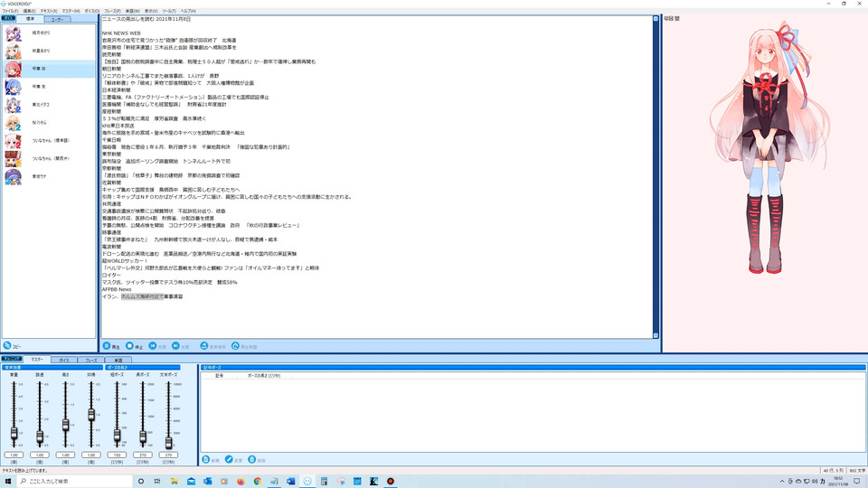Select the 紲星あかり voice preset

tap(49, 51)
